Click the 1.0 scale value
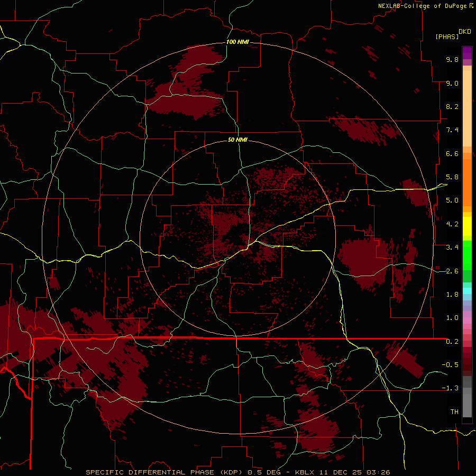Screen dimensions: 476x476 (452, 318)
